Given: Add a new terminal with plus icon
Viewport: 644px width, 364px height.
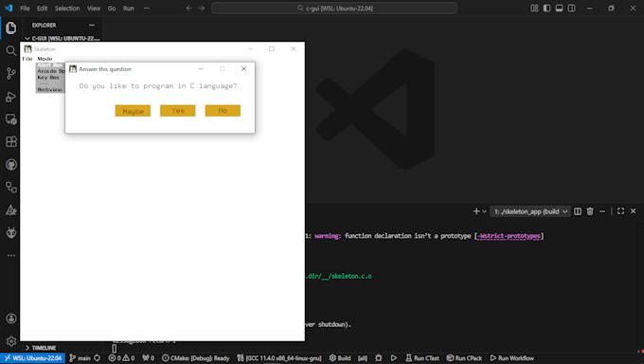Looking at the screenshot, I should [476, 211].
